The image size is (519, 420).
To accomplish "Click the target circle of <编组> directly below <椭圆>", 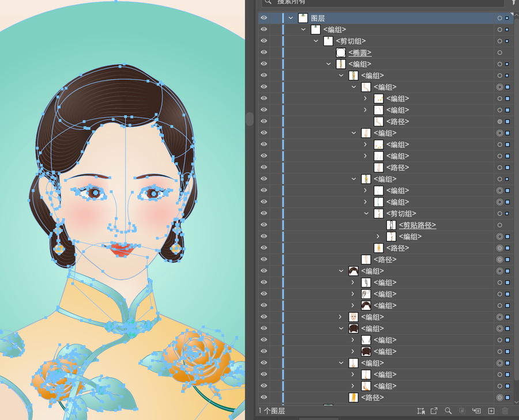I will (x=500, y=64).
